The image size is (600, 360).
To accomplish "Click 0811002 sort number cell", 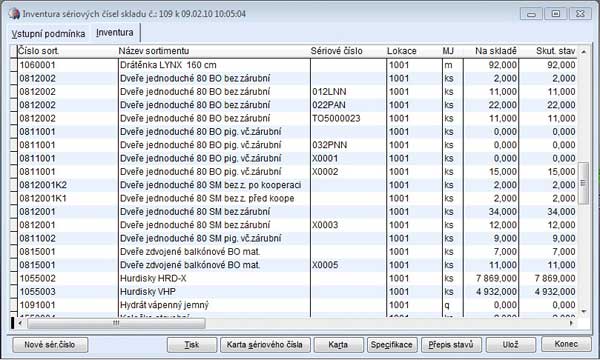I will 67,238.
